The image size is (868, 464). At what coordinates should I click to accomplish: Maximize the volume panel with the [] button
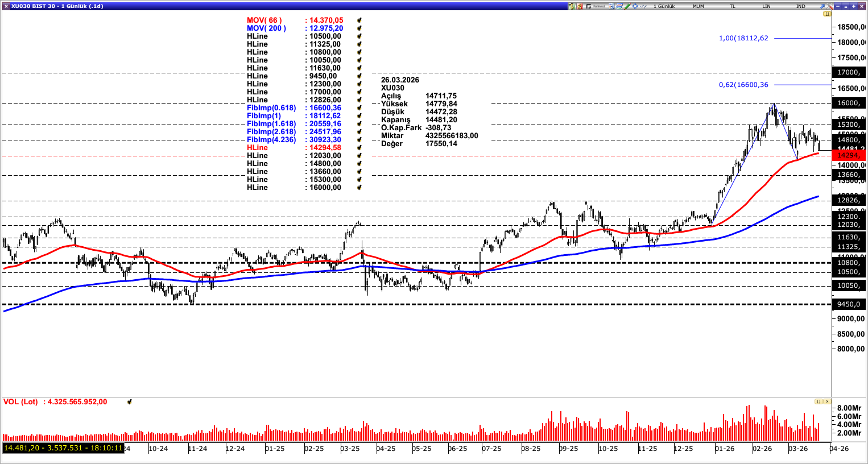(818, 401)
